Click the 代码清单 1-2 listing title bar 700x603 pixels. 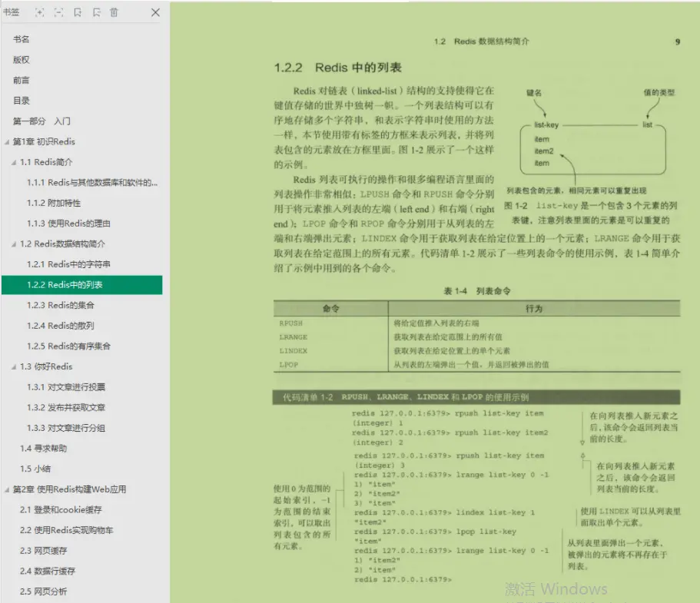[x=476, y=397]
